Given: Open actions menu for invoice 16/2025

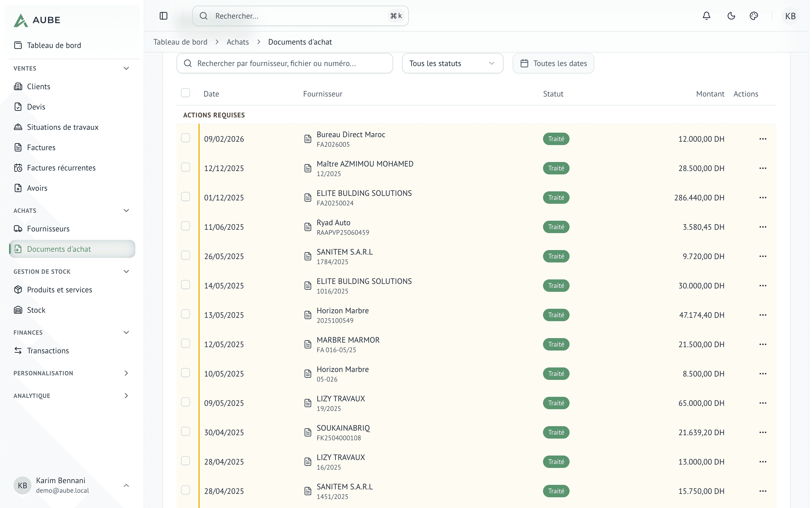Looking at the screenshot, I should pyautogui.click(x=763, y=462).
